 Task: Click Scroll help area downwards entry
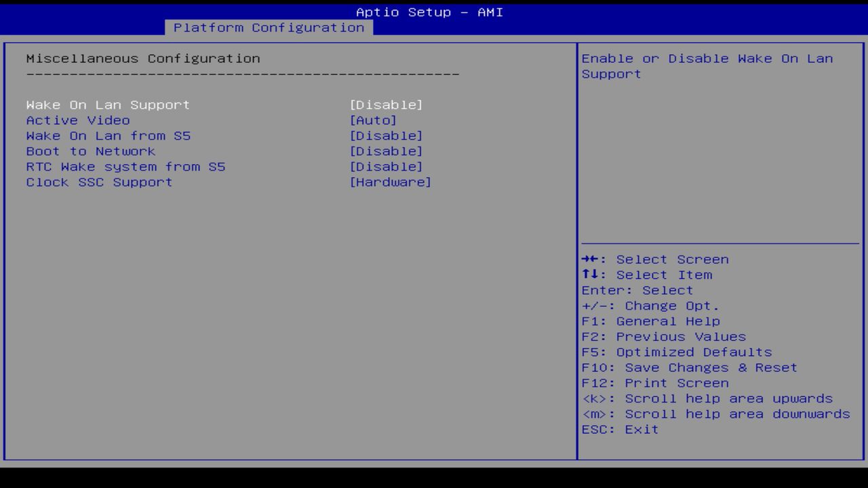(716, 413)
